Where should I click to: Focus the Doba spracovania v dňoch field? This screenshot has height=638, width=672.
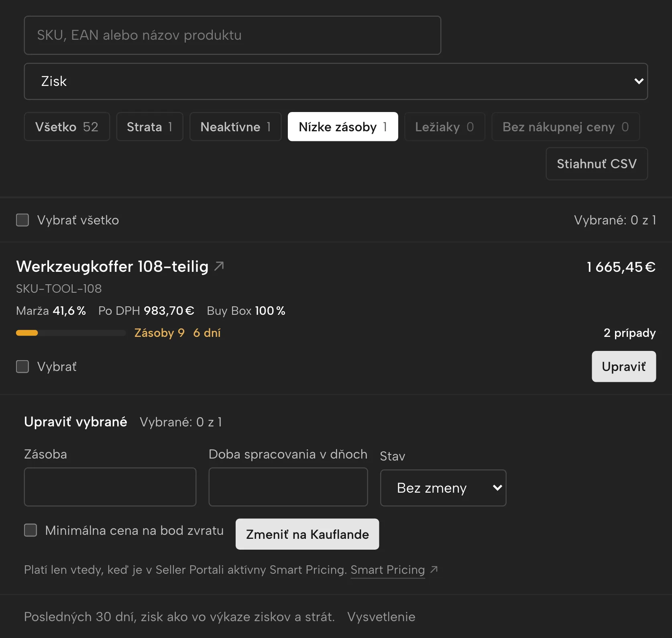(288, 487)
